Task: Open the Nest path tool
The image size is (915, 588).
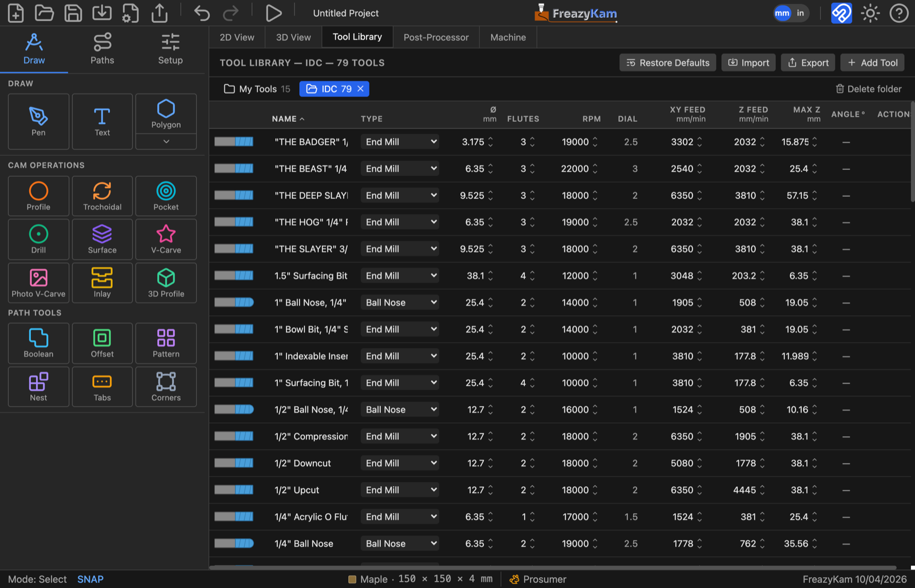Action: (38, 387)
